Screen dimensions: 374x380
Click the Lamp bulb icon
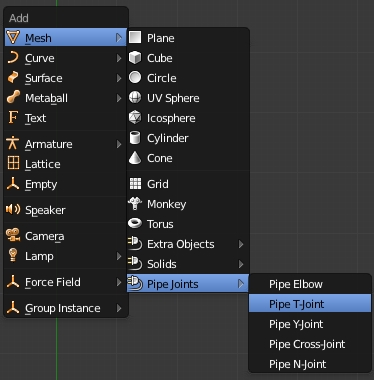pyautogui.click(x=13, y=255)
